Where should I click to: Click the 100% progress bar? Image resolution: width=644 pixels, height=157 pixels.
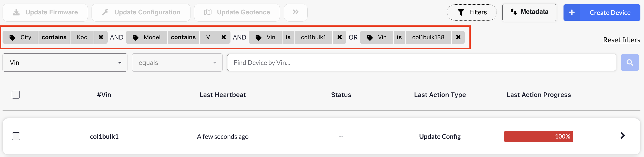pos(538,136)
